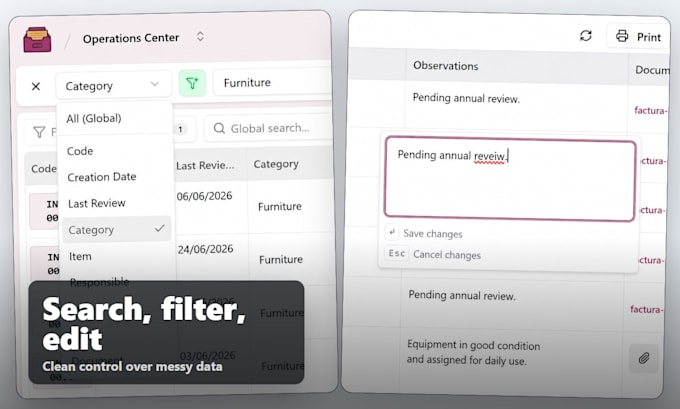This screenshot has height=409, width=680.
Task: Click the 24/06/2026 date cell
Action: click(206, 249)
